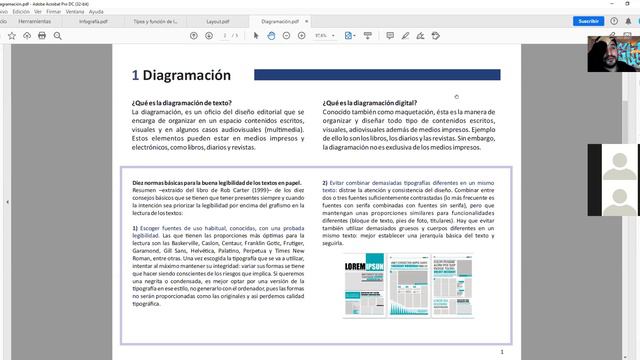Image resolution: width=640 pixels, height=360 pixels.
Task: Open notifications with the bell icon
Action: pyautogui.click(x=628, y=21)
